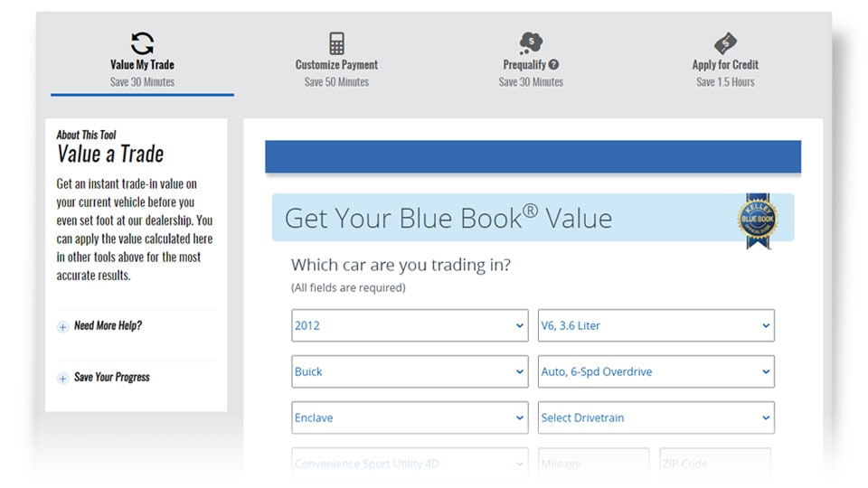
Task: Click the Prequalify thought-bubble dollar icon
Action: pos(531,42)
